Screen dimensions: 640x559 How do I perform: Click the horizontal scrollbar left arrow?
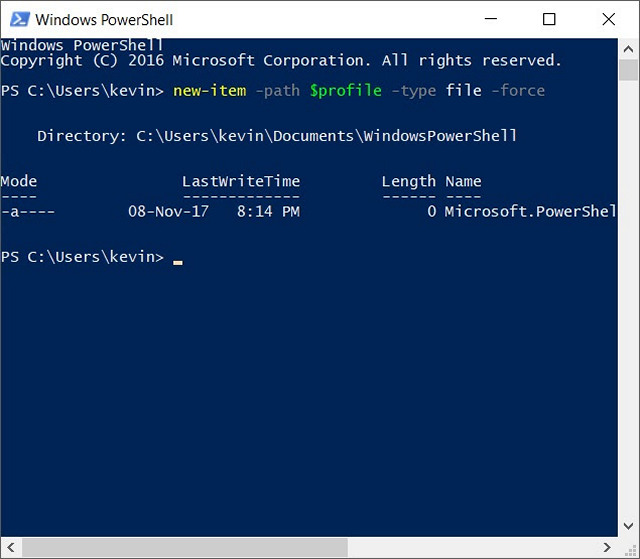pos(10,548)
